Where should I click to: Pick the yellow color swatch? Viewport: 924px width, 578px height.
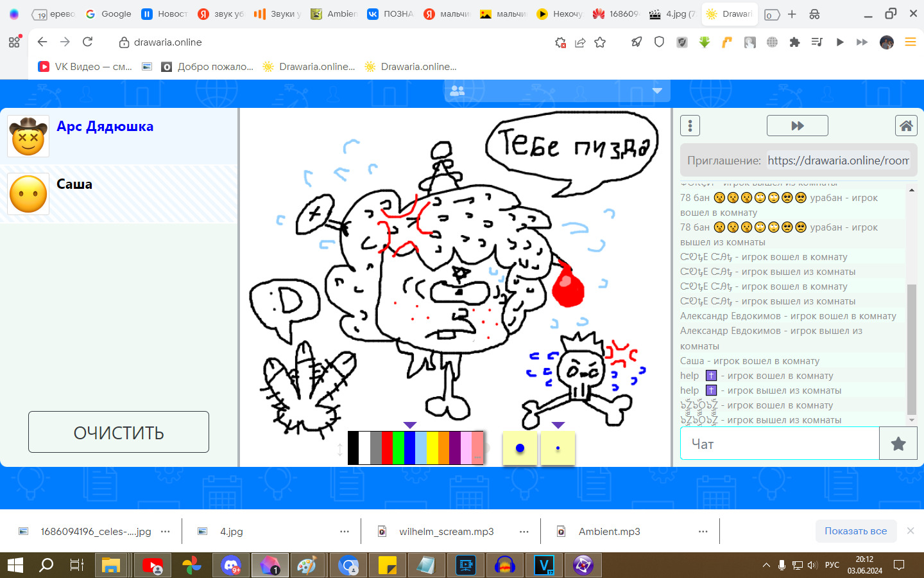pos(432,448)
